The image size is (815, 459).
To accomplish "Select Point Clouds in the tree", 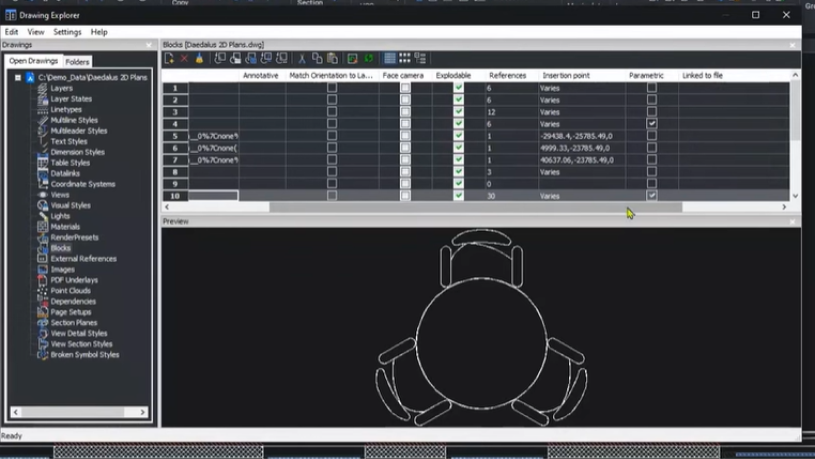I will [x=70, y=291].
